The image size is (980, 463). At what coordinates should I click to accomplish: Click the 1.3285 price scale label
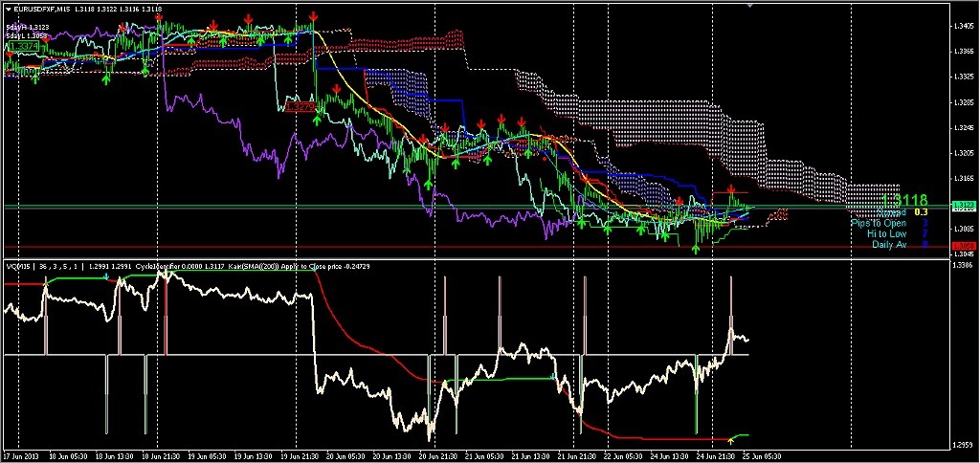pos(963,102)
